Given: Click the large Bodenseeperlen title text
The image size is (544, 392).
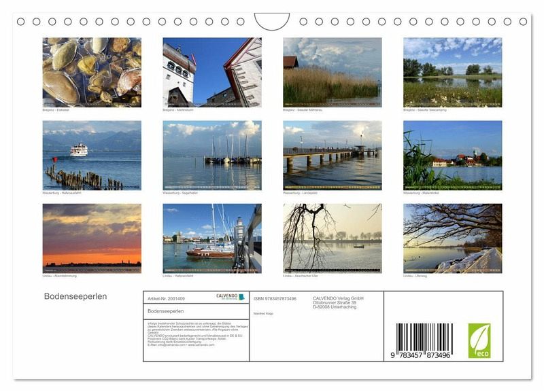Looking at the screenshot, I should 75,296.
